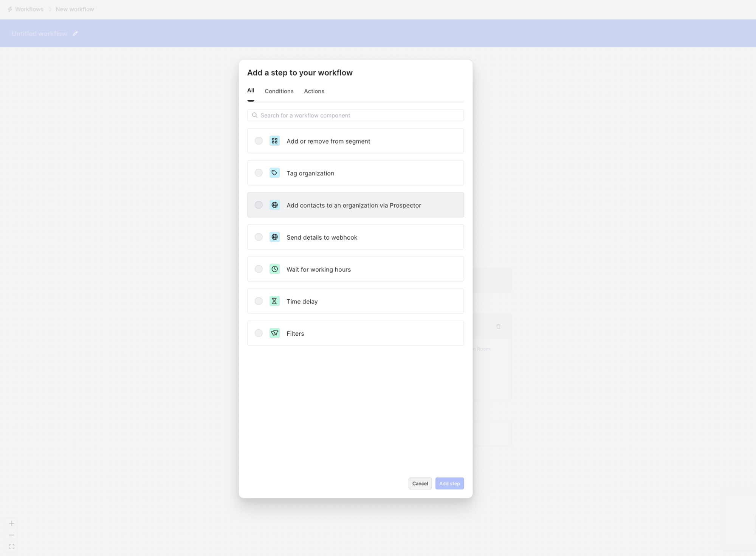Switch to the Conditions tab
The width and height of the screenshot is (756, 556).
click(279, 91)
